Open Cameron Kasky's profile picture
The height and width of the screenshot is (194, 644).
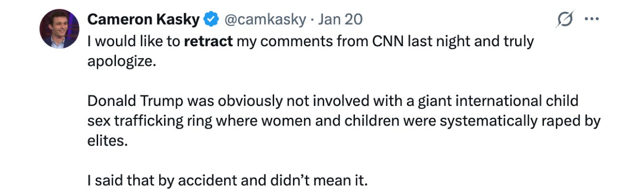[59, 29]
